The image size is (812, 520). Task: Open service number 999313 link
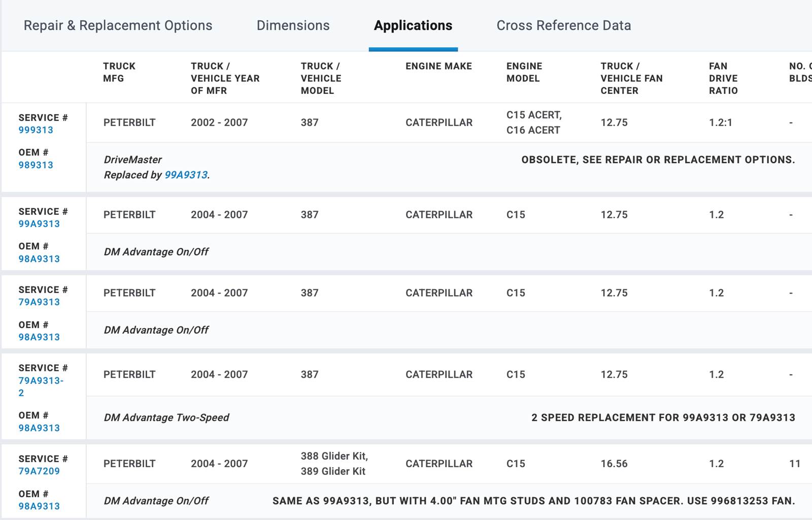[36, 130]
